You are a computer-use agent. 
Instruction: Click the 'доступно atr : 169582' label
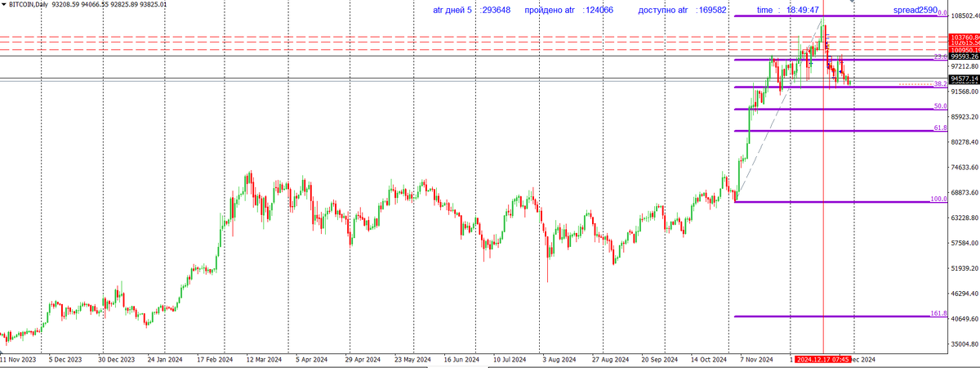click(682, 11)
